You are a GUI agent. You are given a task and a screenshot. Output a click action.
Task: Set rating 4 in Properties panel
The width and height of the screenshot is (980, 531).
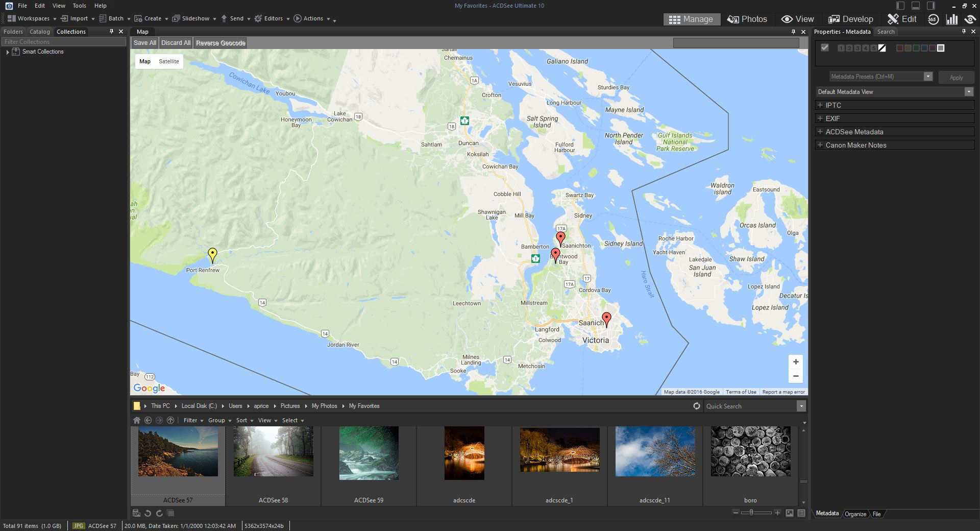click(x=866, y=48)
